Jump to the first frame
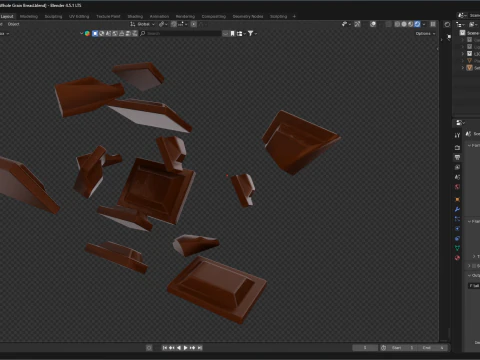This screenshot has height=360, width=480. pos(165,348)
